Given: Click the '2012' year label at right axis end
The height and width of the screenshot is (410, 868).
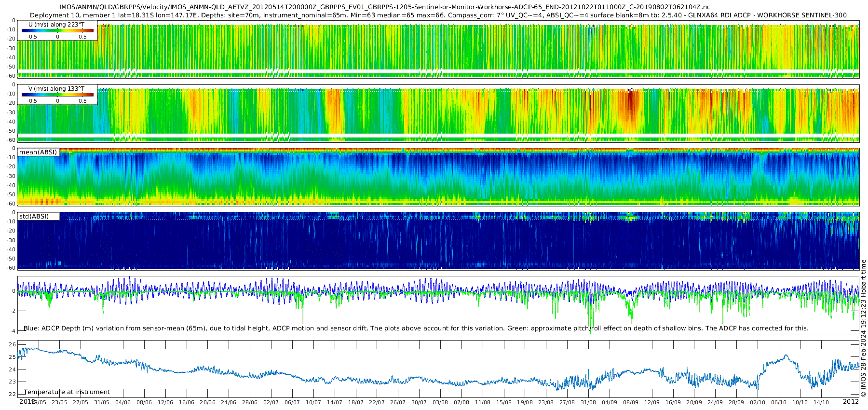Looking at the screenshot, I should point(851,401).
